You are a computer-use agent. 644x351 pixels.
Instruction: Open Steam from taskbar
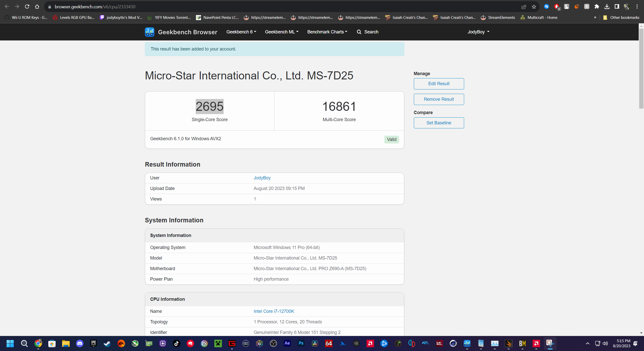(107, 343)
